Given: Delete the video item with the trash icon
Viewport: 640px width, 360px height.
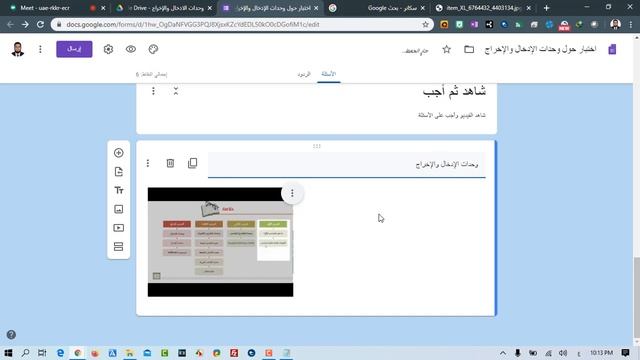Looking at the screenshot, I should pyautogui.click(x=170, y=163).
